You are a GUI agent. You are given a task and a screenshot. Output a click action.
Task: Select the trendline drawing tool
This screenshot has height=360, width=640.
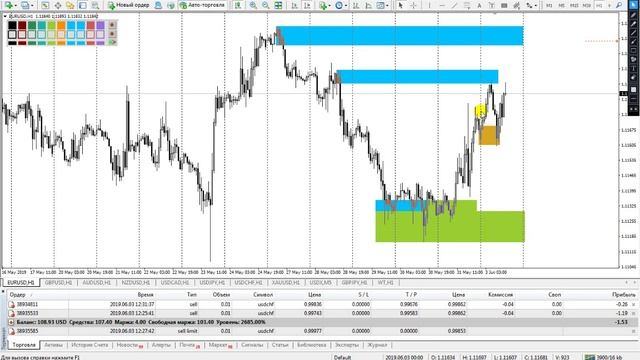(454, 5)
